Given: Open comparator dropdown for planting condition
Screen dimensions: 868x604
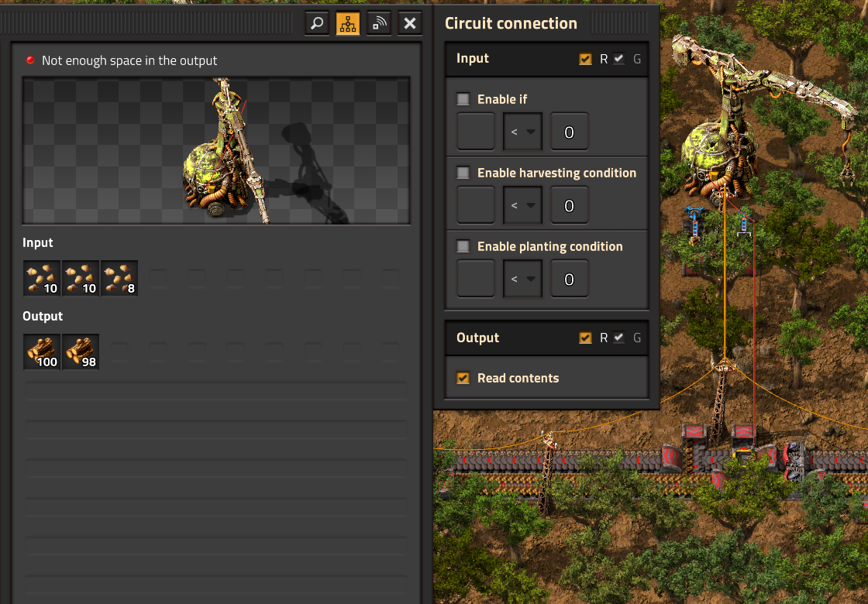Looking at the screenshot, I should coord(522,279).
